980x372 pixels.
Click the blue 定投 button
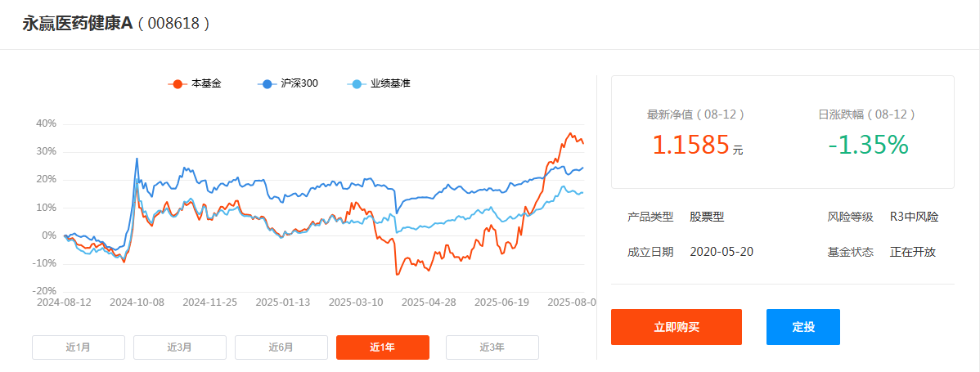click(803, 327)
